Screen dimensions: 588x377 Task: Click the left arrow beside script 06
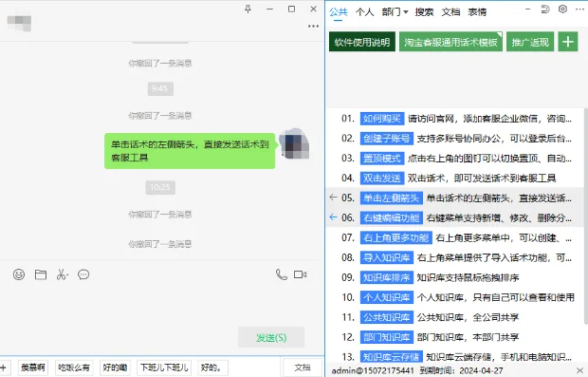click(333, 217)
